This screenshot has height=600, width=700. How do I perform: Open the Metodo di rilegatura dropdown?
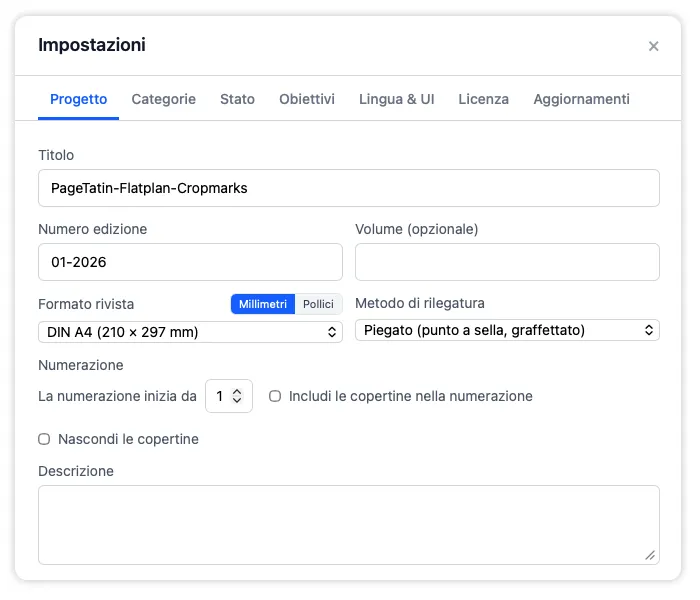(x=507, y=330)
